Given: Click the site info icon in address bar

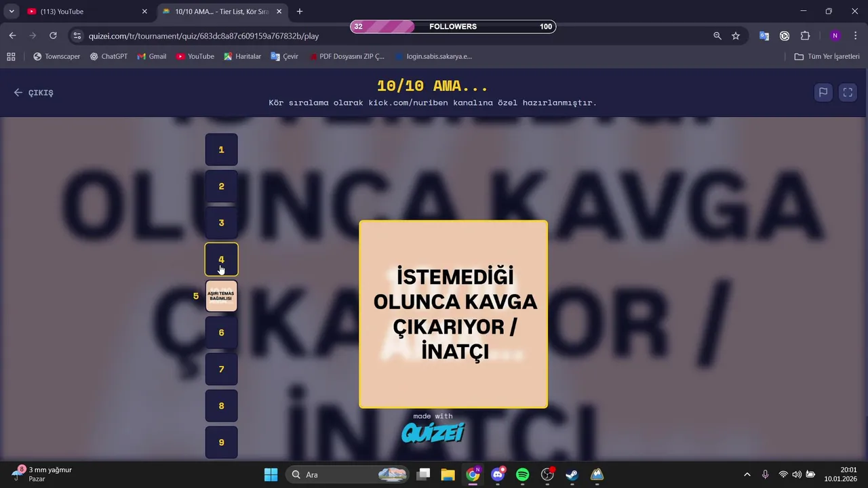Looking at the screenshot, I should tap(77, 36).
